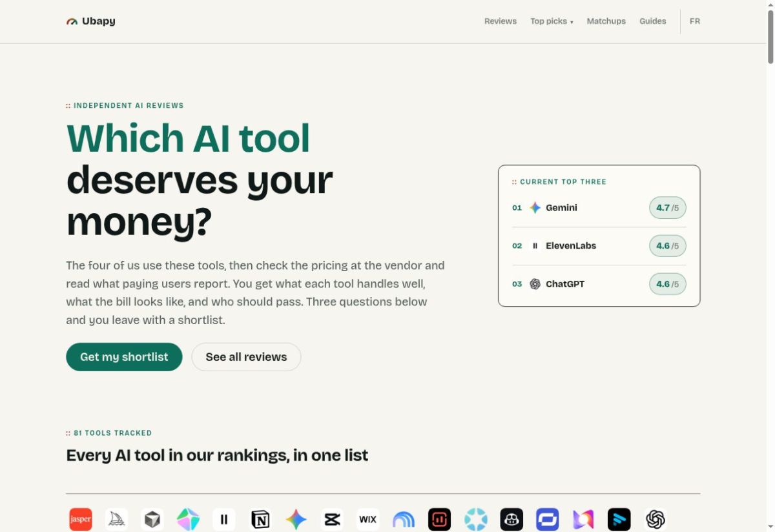Click the Get my shortlist button

[x=124, y=357]
